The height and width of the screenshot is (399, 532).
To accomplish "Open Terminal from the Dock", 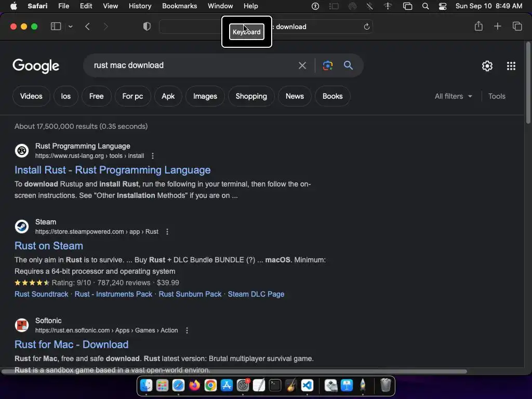I will tap(275, 385).
